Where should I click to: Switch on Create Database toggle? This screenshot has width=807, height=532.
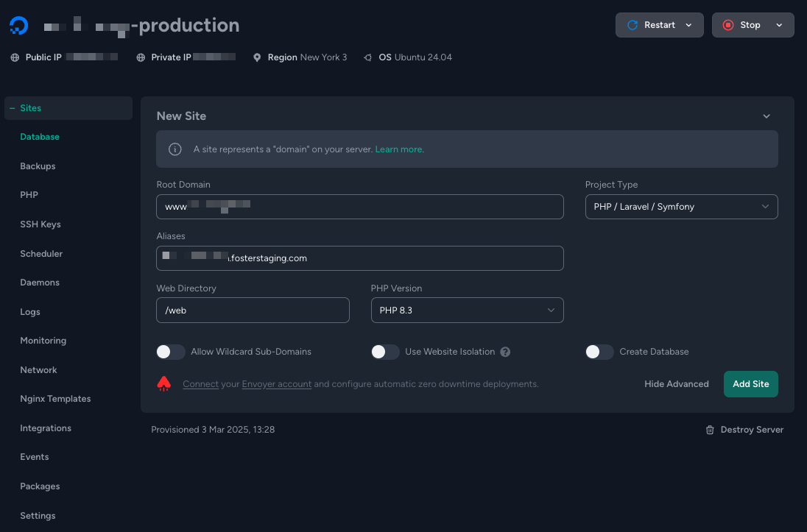[x=599, y=352]
